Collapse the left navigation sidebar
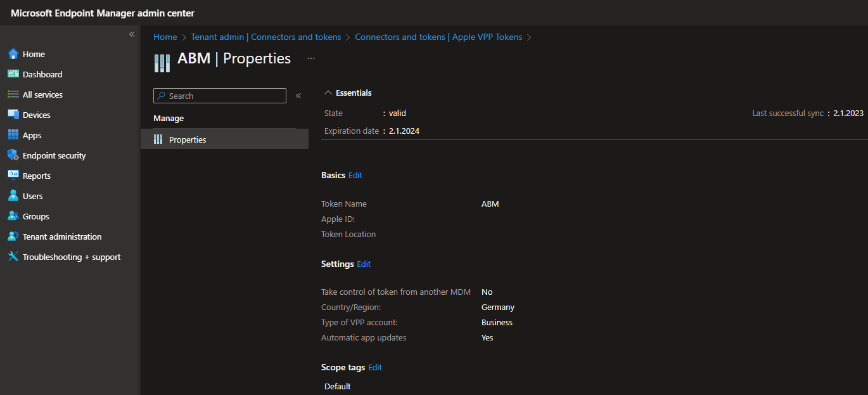The image size is (868, 395). [132, 34]
